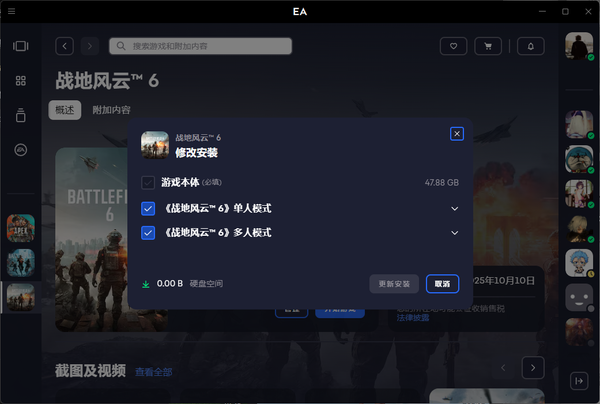
Task: Uncheck 《战地风云™ 6》单人模式 checkbox
Action: (148, 208)
